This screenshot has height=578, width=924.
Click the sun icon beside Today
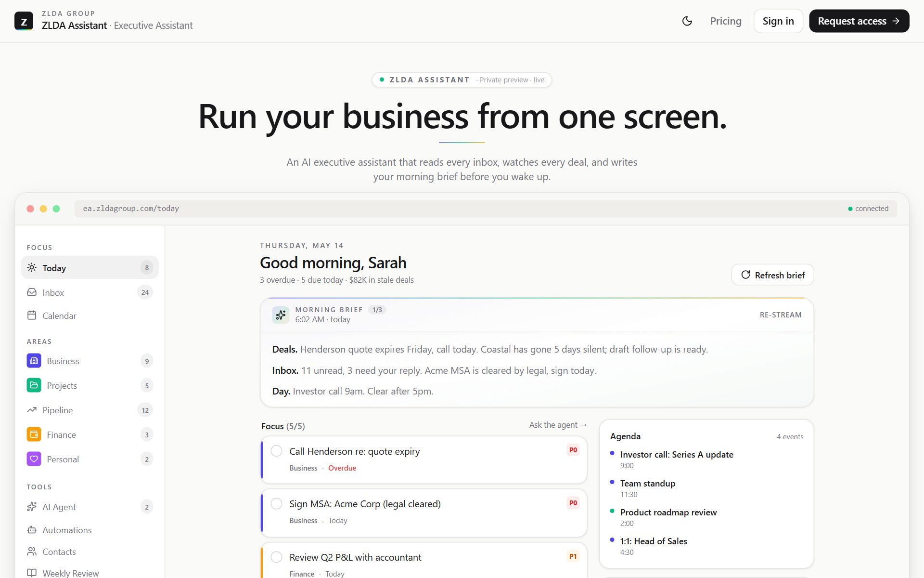tap(32, 267)
